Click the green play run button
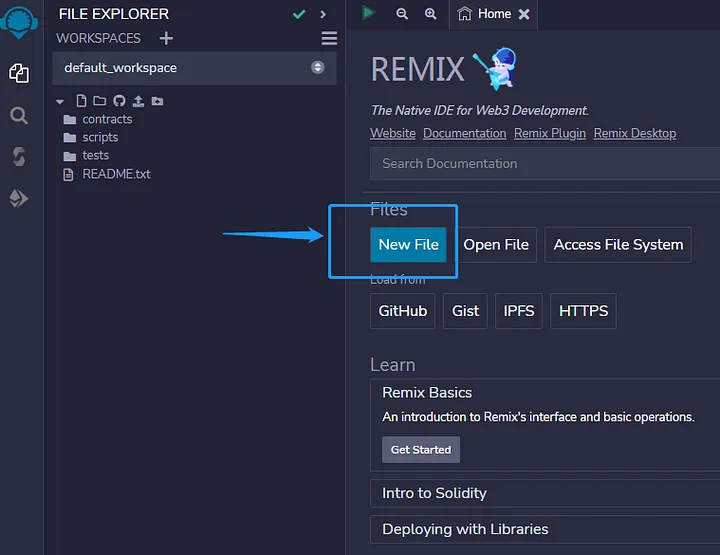The image size is (720, 555). 369,13
